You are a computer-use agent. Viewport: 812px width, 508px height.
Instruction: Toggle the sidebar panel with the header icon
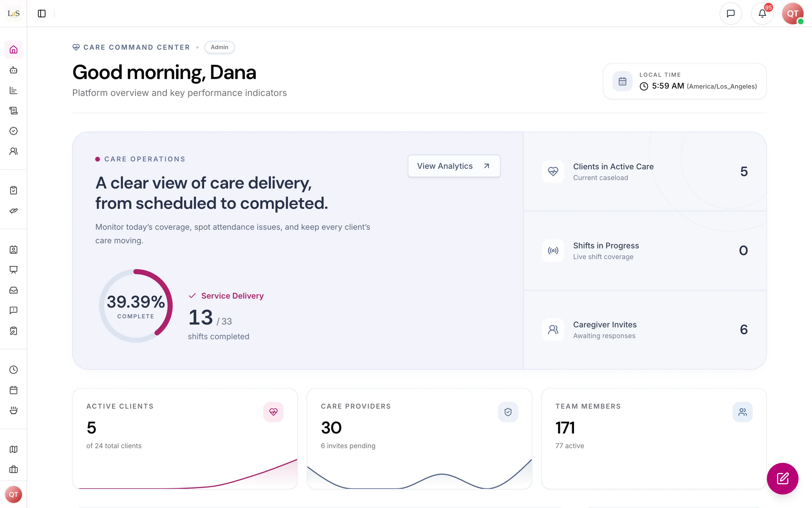[42, 14]
